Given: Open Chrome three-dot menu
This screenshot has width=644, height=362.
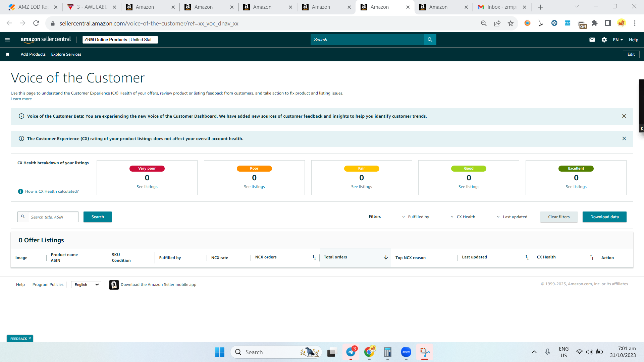Looking at the screenshot, I should pos(635,23).
